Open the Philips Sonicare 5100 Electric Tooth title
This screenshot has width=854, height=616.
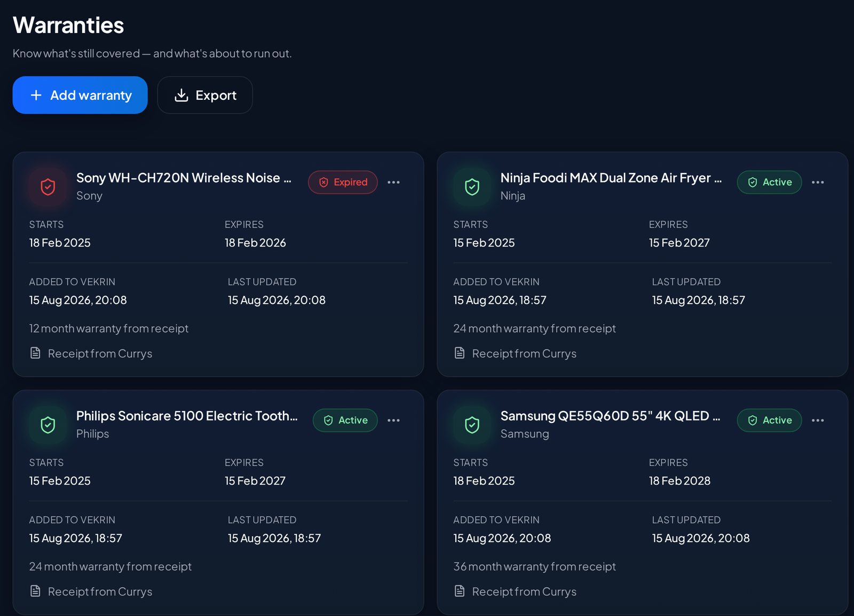pos(187,416)
